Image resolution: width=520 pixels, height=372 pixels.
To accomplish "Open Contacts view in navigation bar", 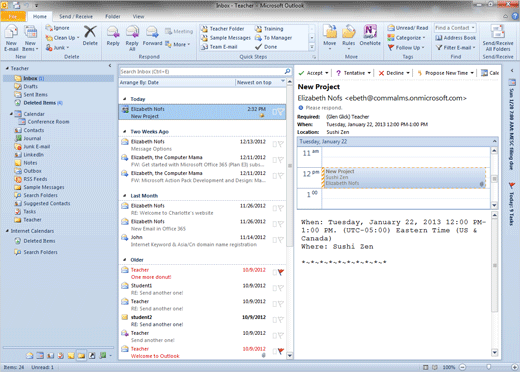I will [x=50, y=355].
